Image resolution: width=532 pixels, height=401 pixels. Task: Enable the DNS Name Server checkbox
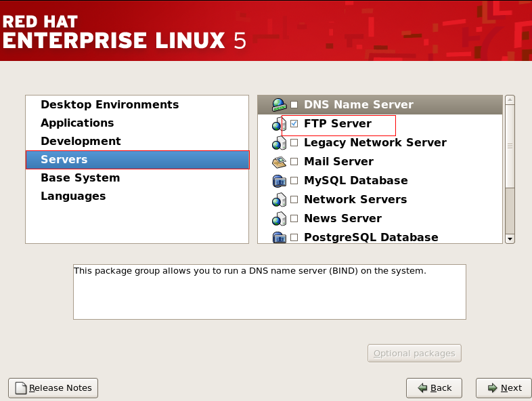tap(294, 105)
